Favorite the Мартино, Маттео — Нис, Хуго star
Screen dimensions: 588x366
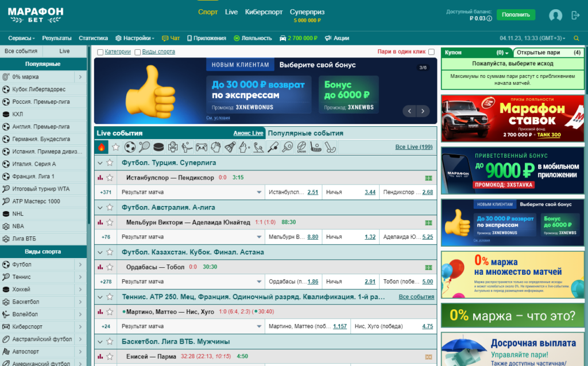coord(110,312)
